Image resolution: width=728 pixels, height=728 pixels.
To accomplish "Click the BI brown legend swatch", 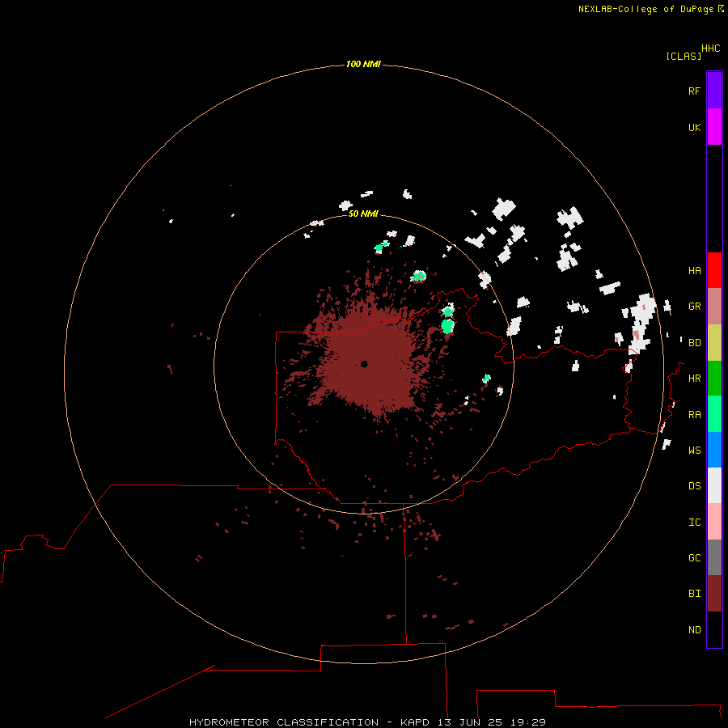I will tap(714, 594).
